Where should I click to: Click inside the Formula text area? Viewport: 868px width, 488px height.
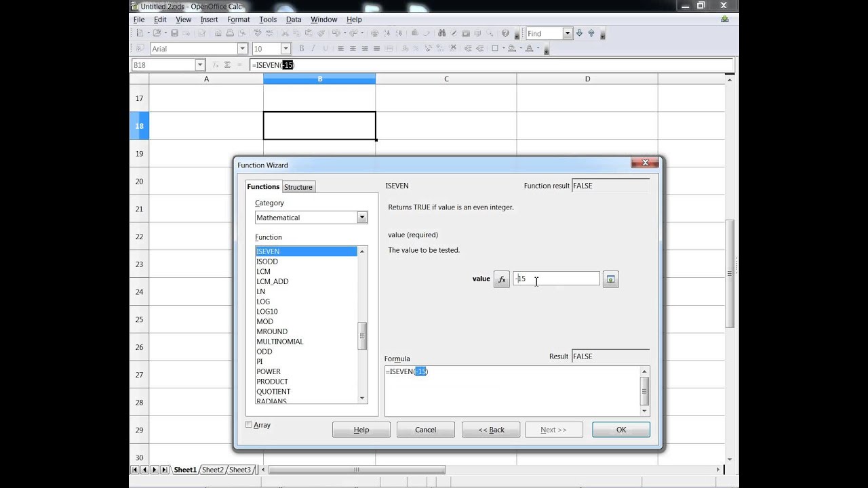tap(512, 390)
